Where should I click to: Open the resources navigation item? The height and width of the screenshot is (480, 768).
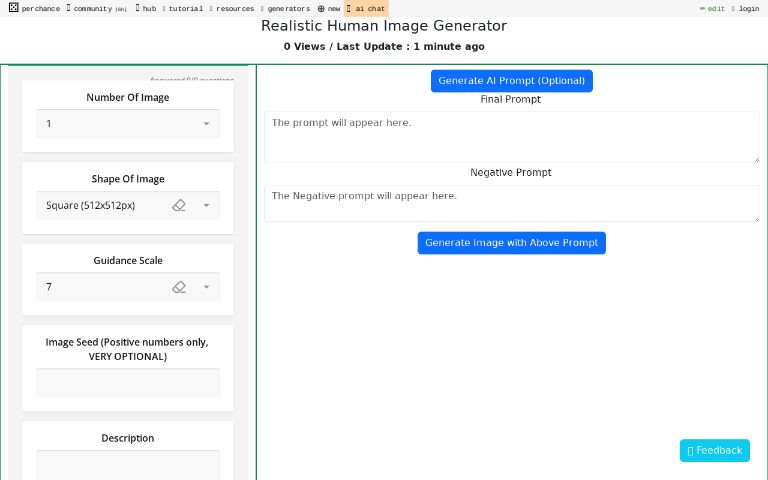click(x=233, y=8)
